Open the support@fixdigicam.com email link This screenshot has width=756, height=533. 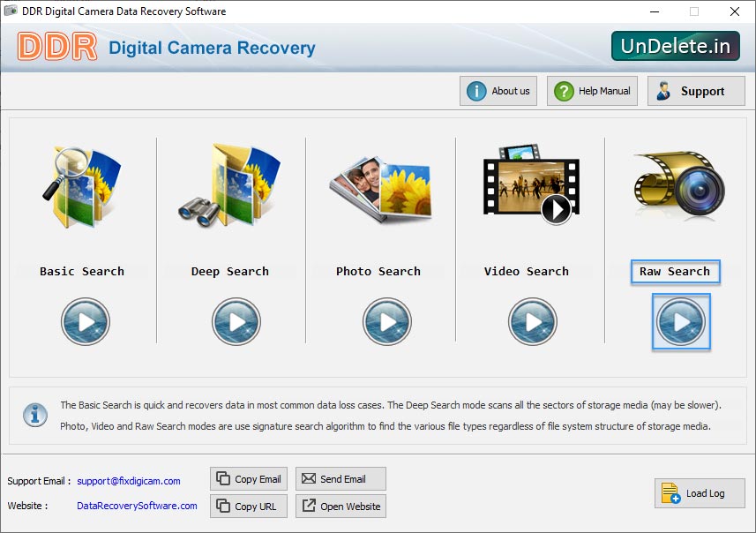(129, 481)
